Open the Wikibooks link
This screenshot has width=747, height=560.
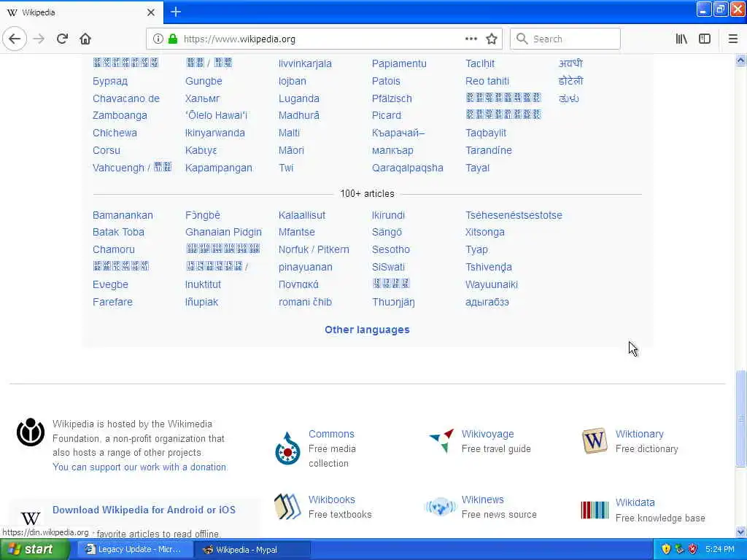point(332,499)
